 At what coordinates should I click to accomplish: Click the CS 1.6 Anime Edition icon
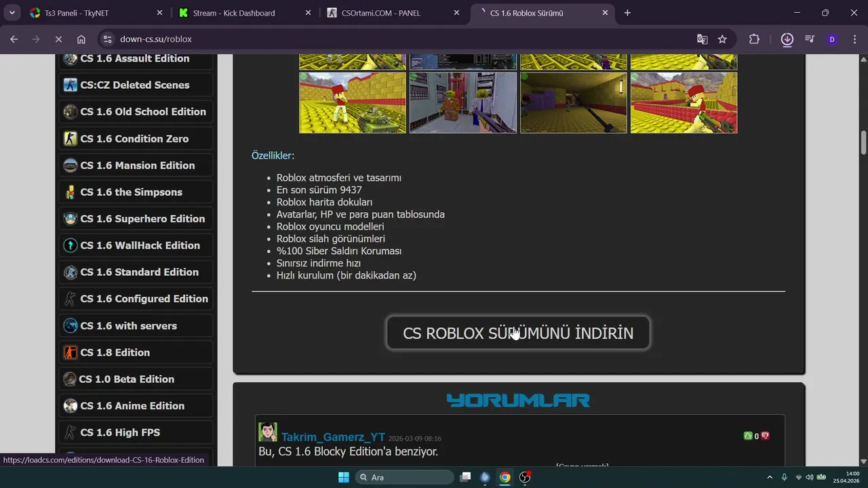70,406
